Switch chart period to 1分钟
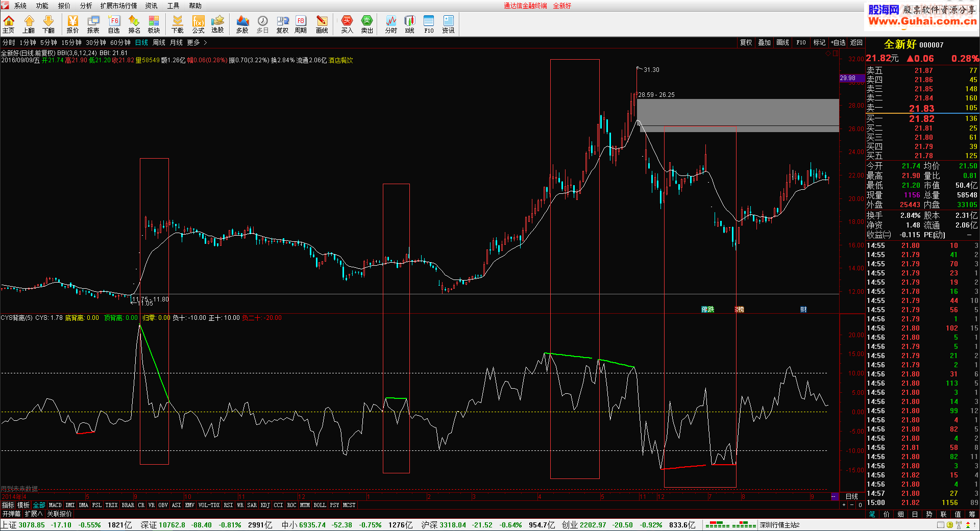The height and width of the screenshot is (531, 980). click(x=28, y=43)
